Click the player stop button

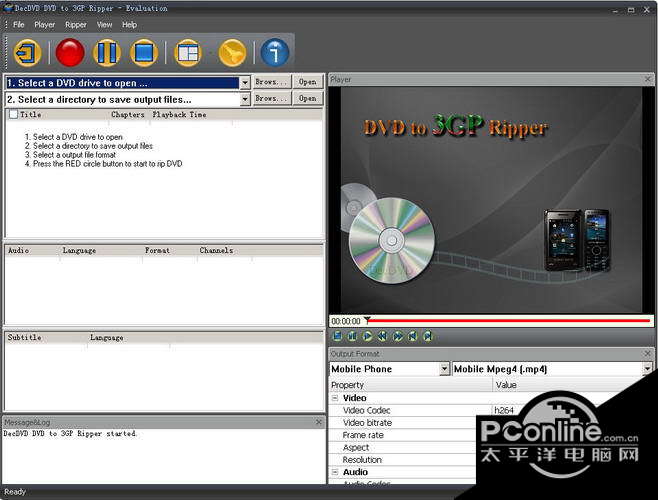click(337, 336)
